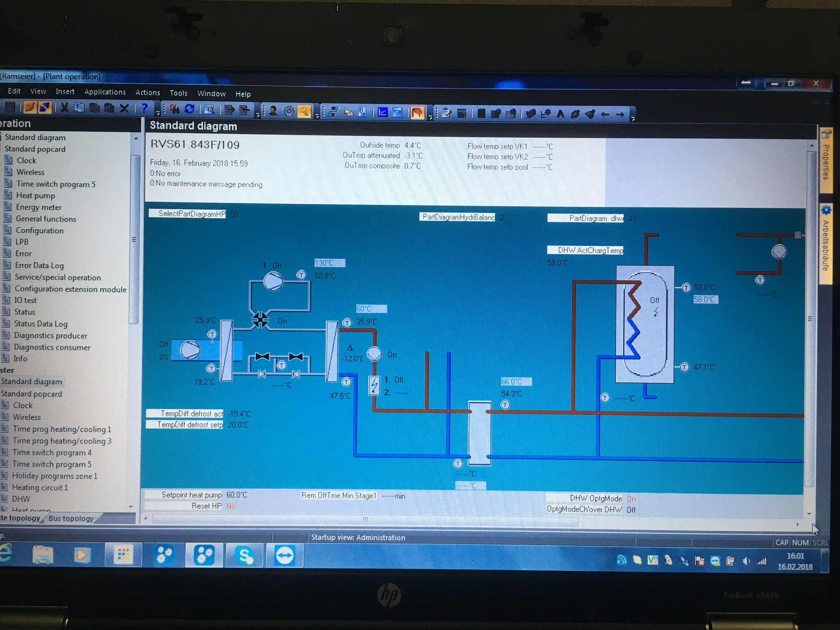This screenshot has height=630, width=840.
Task: Click the copy pages toolbar icon
Action: pos(80,108)
